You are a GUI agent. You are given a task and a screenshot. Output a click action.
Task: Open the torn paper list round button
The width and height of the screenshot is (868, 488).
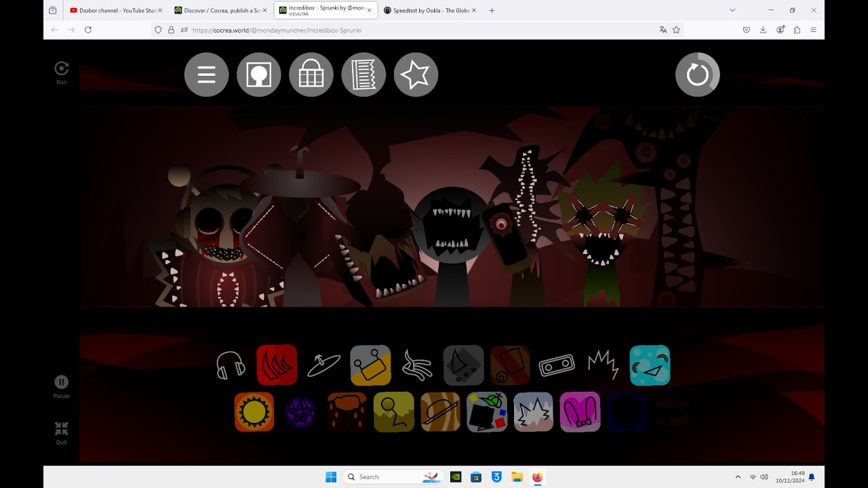(x=363, y=75)
